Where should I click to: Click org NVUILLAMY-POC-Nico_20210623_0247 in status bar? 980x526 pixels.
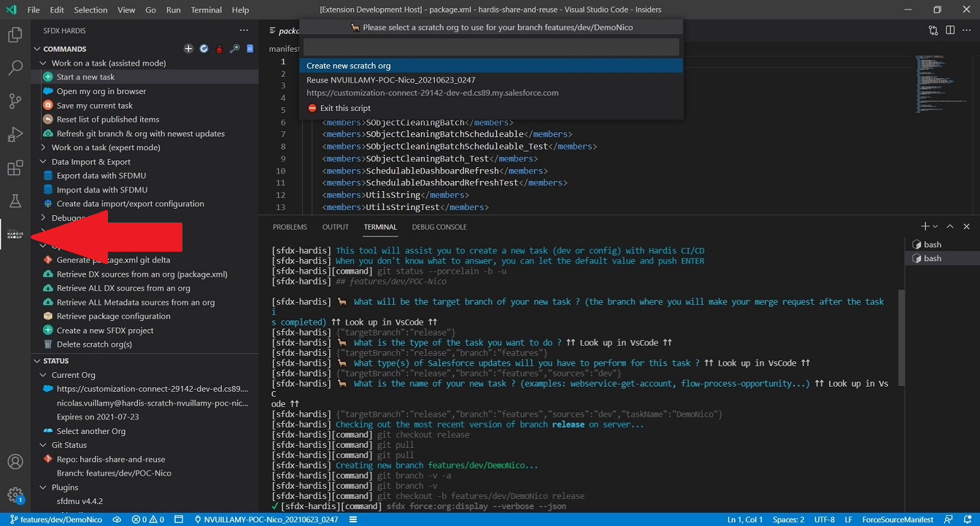point(267,519)
